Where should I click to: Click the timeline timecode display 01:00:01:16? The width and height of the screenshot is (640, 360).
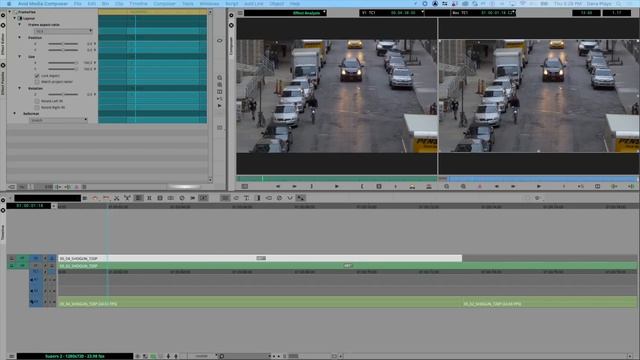[30, 206]
